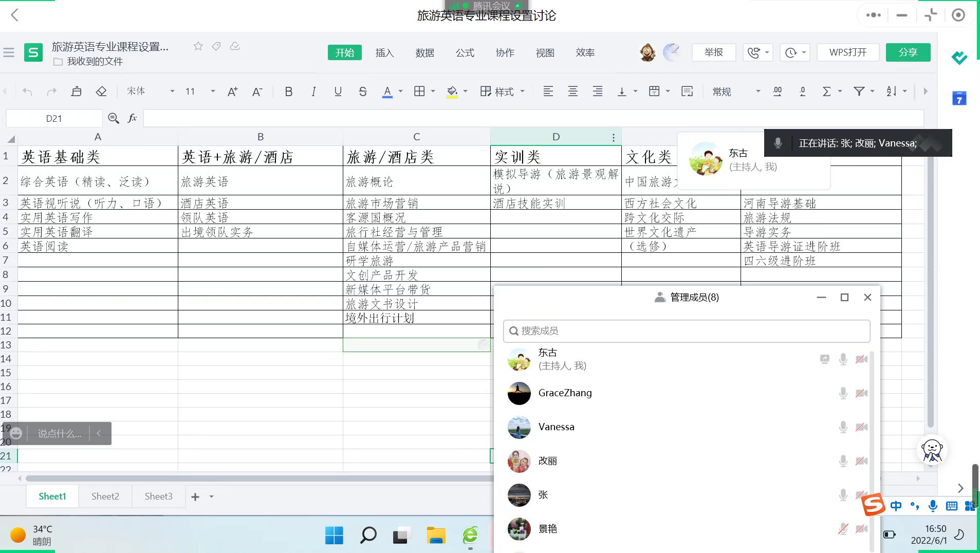The width and height of the screenshot is (980, 553).
Task: Toggle Vanessa's camera icon
Action: tap(861, 427)
